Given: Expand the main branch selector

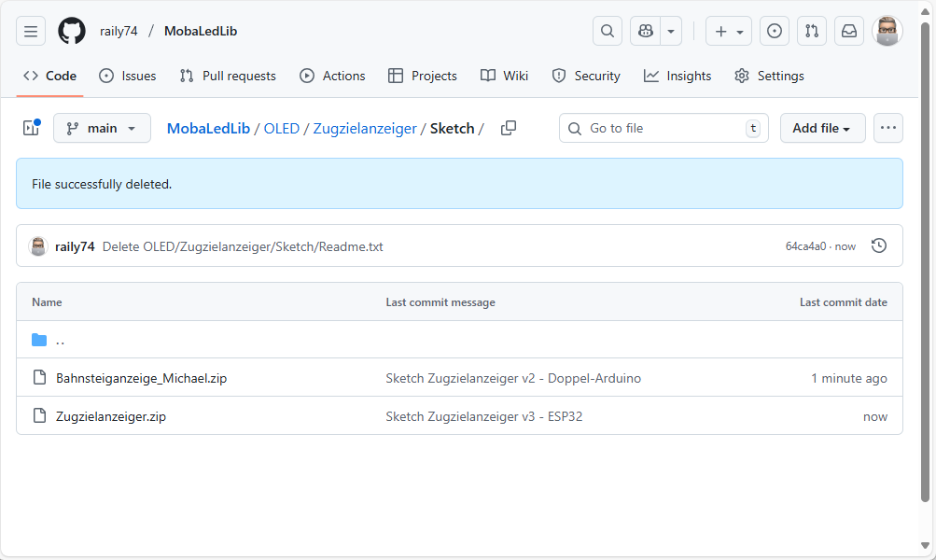Looking at the screenshot, I should [102, 128].
